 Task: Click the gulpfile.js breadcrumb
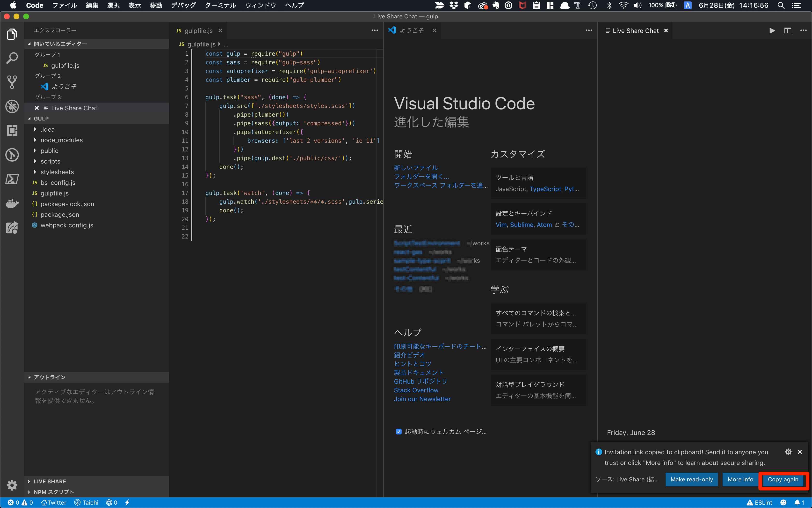coord(198,44)
